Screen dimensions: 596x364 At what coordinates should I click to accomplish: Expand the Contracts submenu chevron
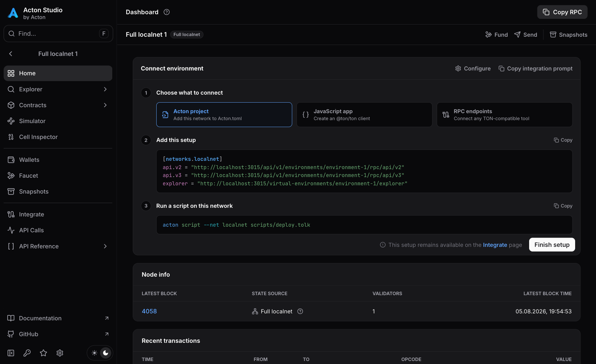[105, 105]
